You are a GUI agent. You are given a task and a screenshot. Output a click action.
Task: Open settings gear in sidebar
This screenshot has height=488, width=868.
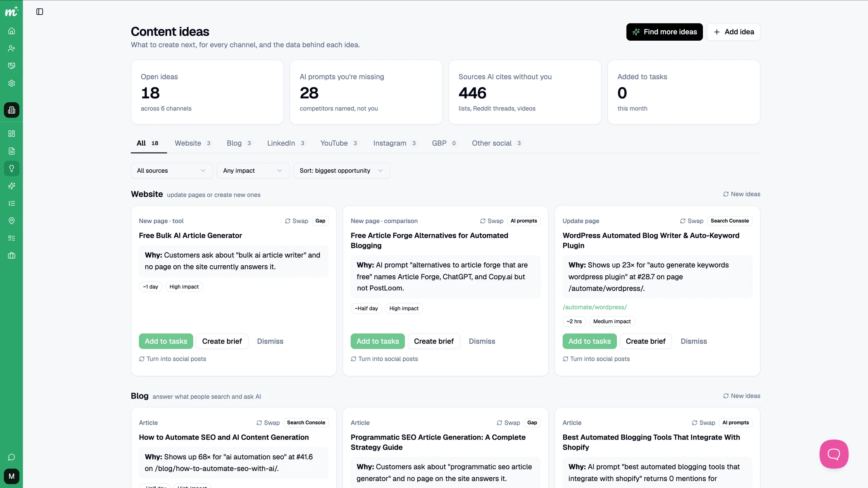click(x=12, y=83)
